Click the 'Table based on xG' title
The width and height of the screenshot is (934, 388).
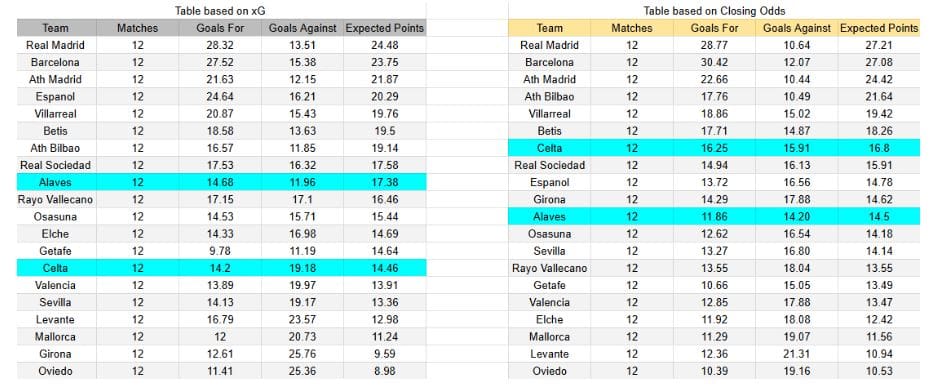coord(220,11)
